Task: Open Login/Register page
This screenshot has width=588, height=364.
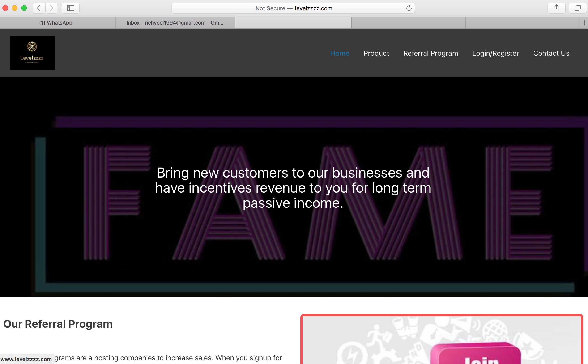Action: [x=495, y=53]
